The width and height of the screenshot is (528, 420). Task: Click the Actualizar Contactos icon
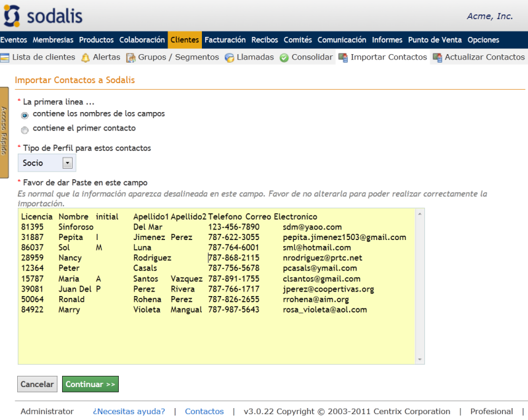tap(437, 57)
